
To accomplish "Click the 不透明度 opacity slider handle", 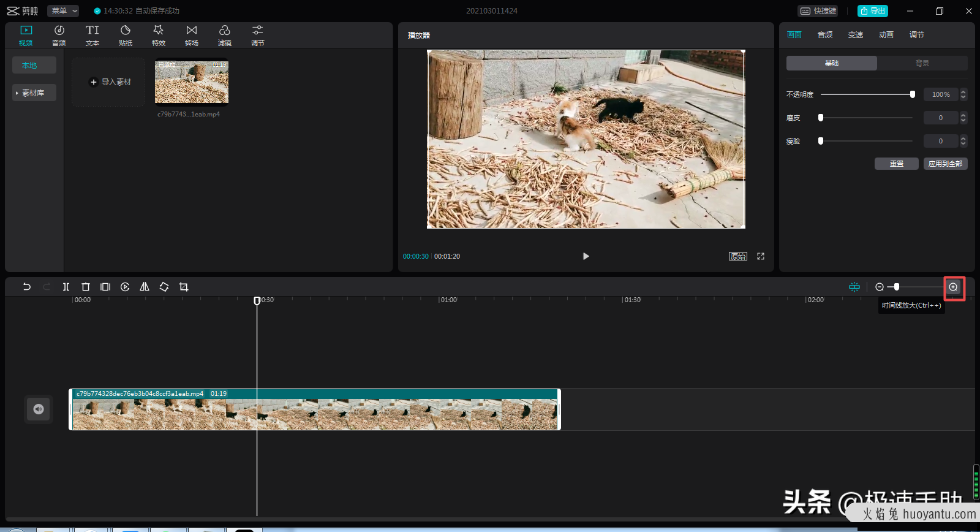I will click(913, 94).
